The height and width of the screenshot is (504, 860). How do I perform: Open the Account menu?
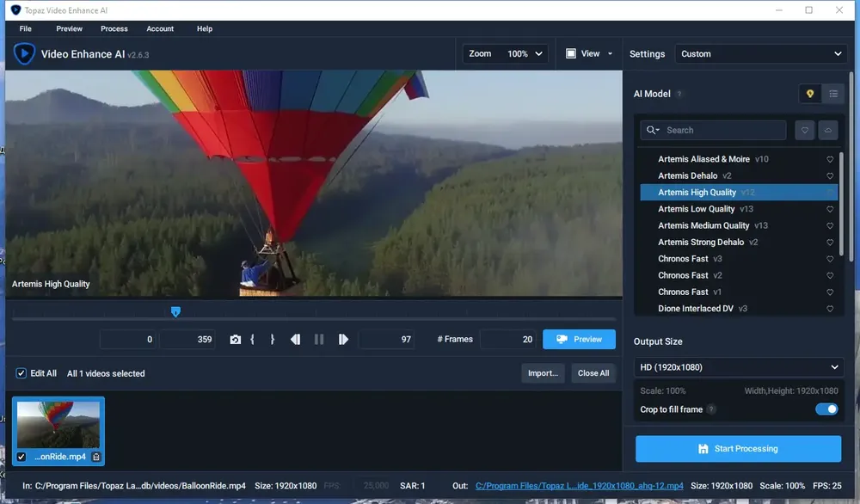click(160, 28)
